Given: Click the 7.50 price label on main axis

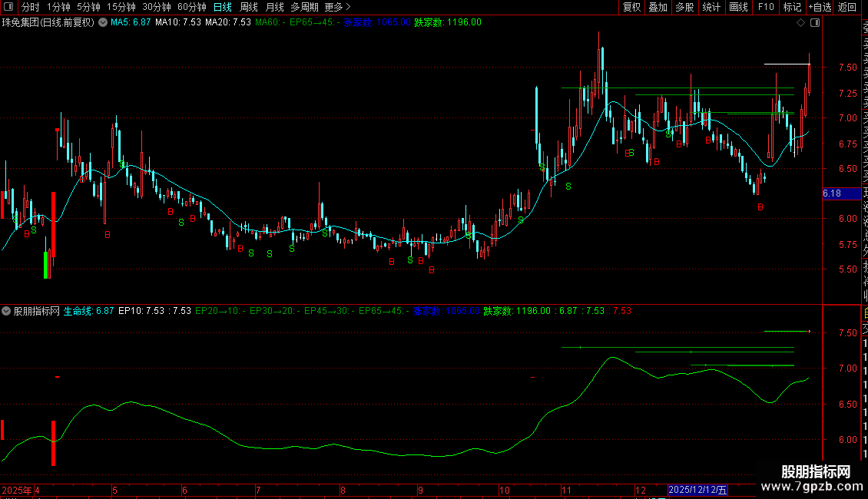Looking at the screenshot, I should coord(848,68).
